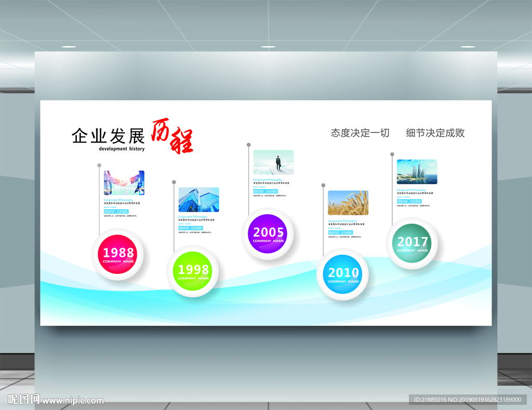Screen dimensions: 532x410
Task: Click the businessman photo above 2005
Action: coord(274,162)
